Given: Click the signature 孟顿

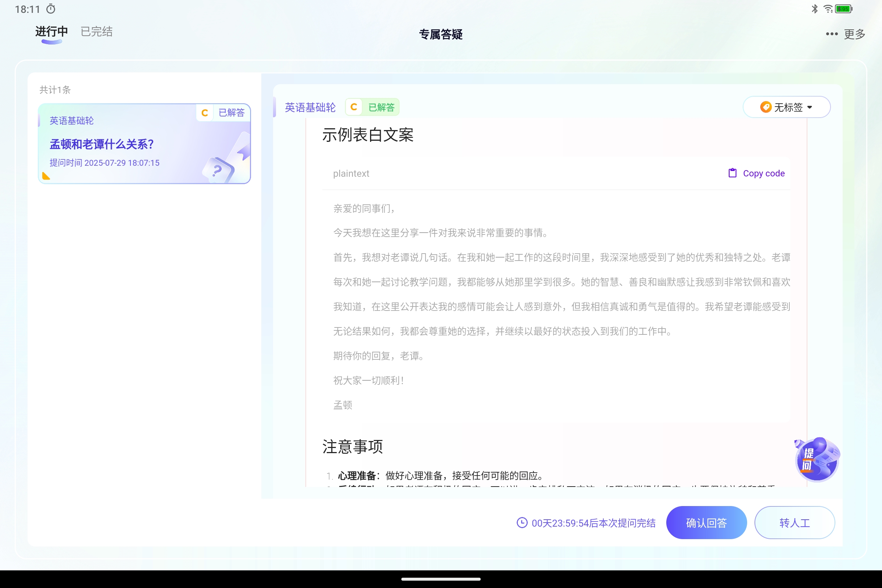Looking at the screenshot, I should 343,405.
